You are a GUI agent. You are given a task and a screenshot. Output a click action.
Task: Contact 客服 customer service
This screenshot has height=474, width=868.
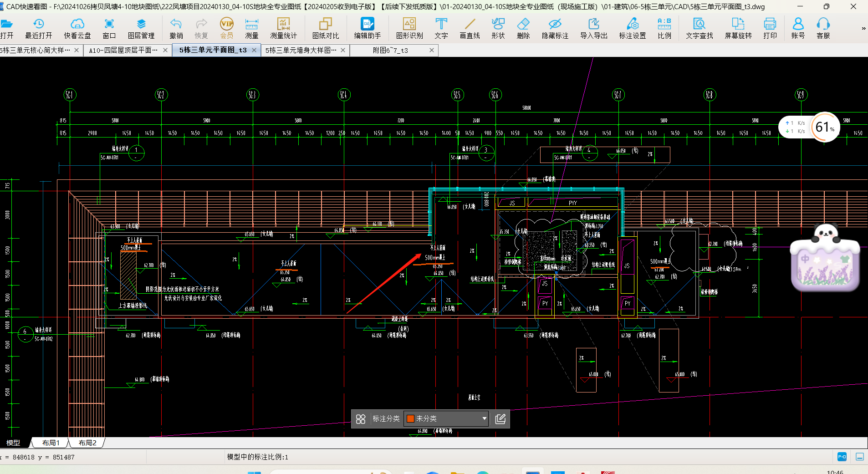823,28
